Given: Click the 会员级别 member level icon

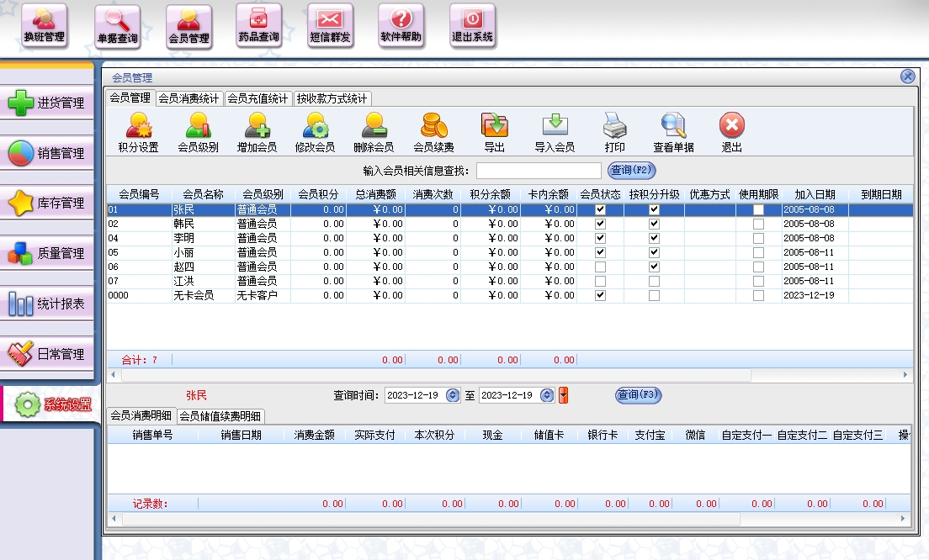Looking at the screenshot, I should pyautogui.click(x=198, y=133).
